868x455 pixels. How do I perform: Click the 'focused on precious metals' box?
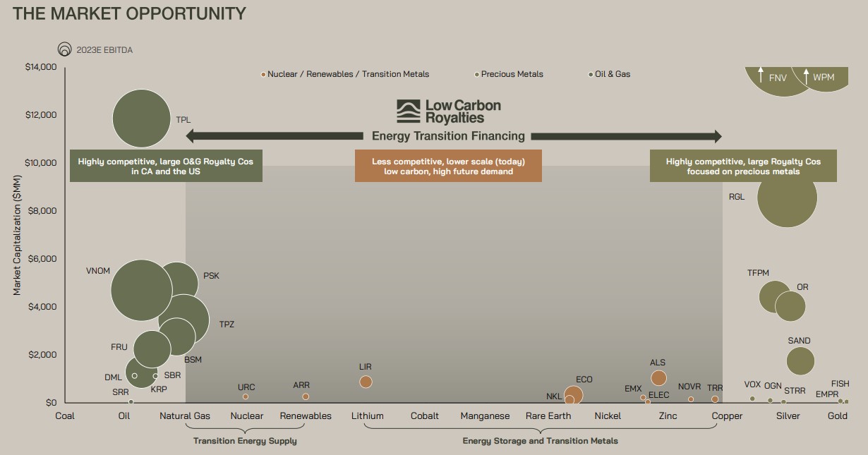(743, 166)
